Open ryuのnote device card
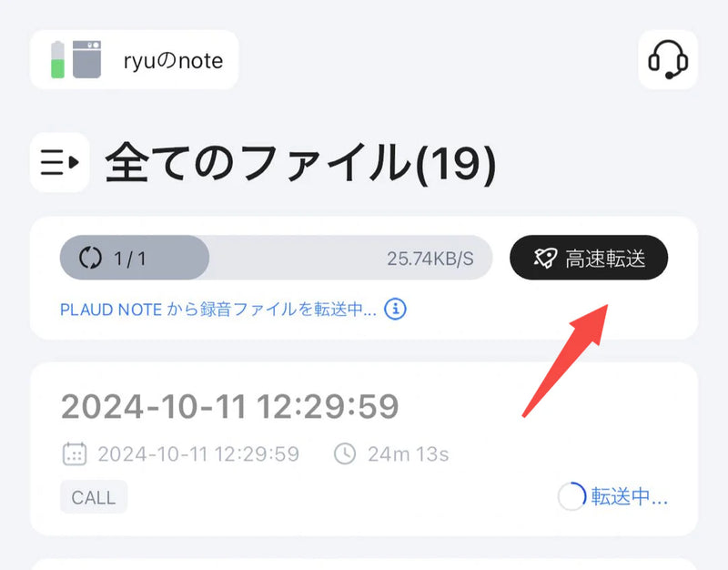 [x=134, y=59]
